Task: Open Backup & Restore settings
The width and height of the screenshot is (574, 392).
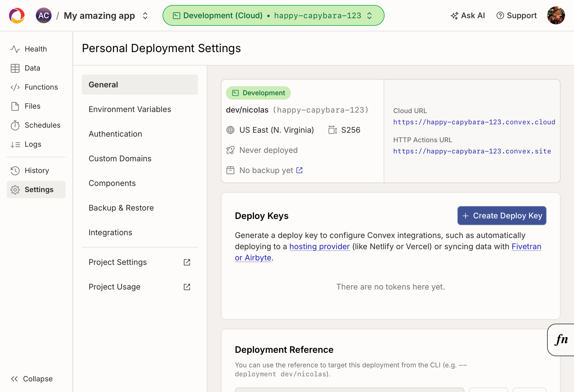Action: point(140,208)
